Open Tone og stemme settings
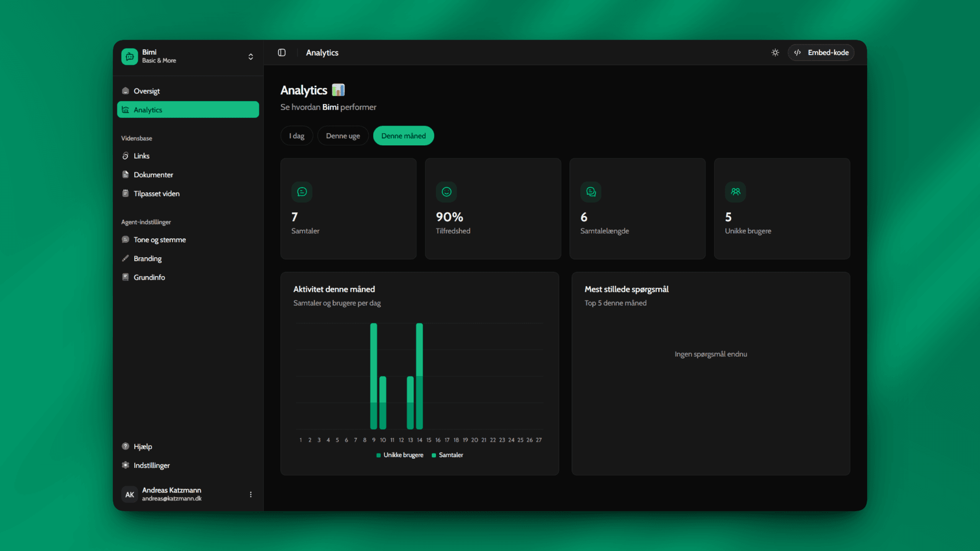980x551 pixels. coord(159,240)
